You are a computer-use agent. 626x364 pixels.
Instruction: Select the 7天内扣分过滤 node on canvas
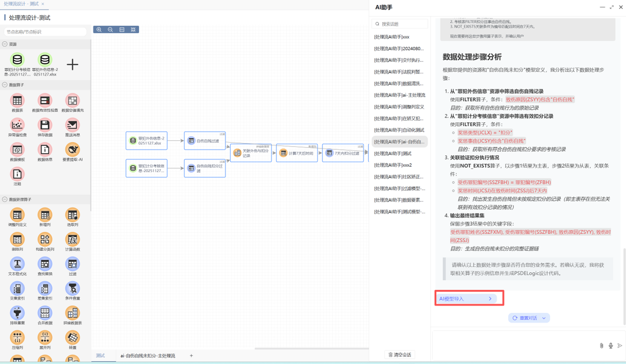coord(343,153)
